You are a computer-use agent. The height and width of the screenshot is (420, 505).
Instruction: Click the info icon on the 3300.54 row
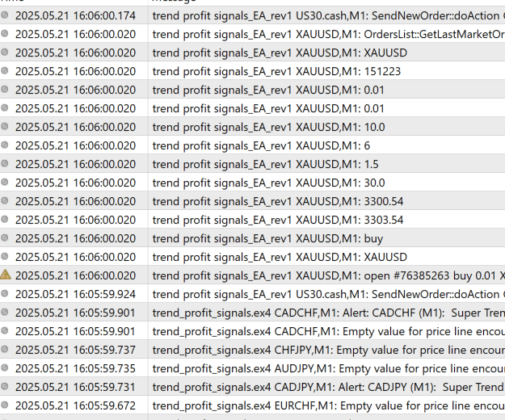[x=5, y=200]
